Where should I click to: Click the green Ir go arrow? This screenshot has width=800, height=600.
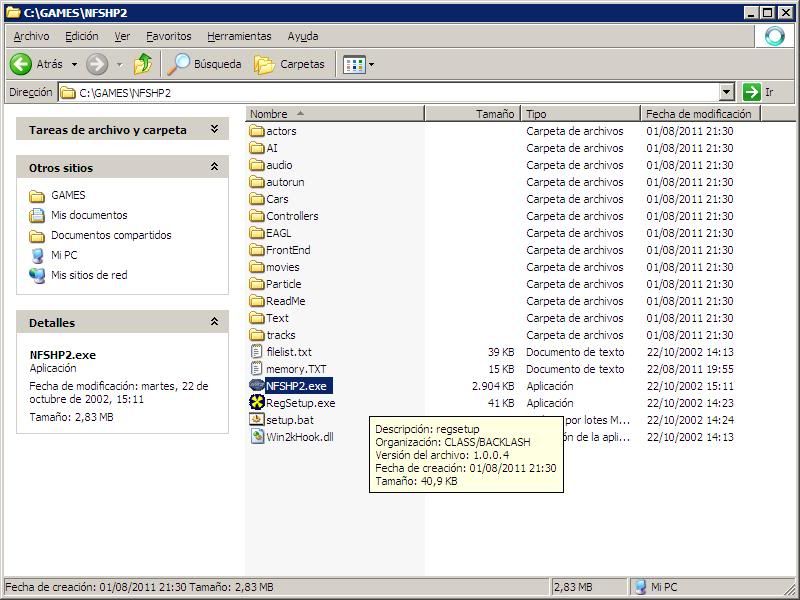[x=752, y=92]
